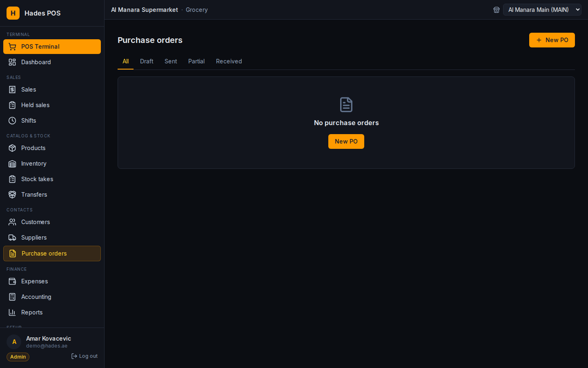Click the No purchase orders message
Image resolution: width=588 pixels, height=368 pixels.
(x=346, y=123)
